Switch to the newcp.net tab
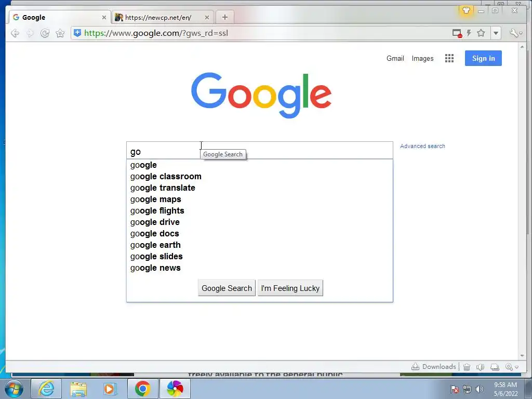532x399 pixels. [162, 17]
